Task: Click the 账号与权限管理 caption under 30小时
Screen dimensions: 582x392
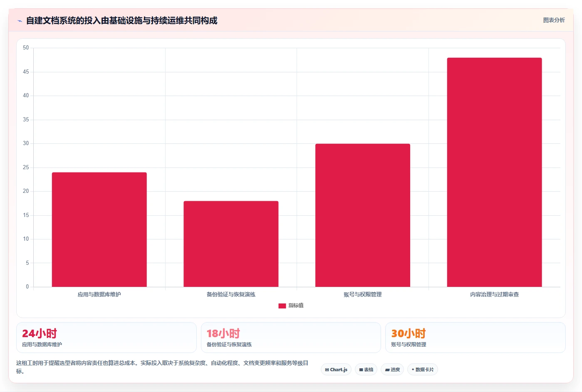Action: point(409,345)
